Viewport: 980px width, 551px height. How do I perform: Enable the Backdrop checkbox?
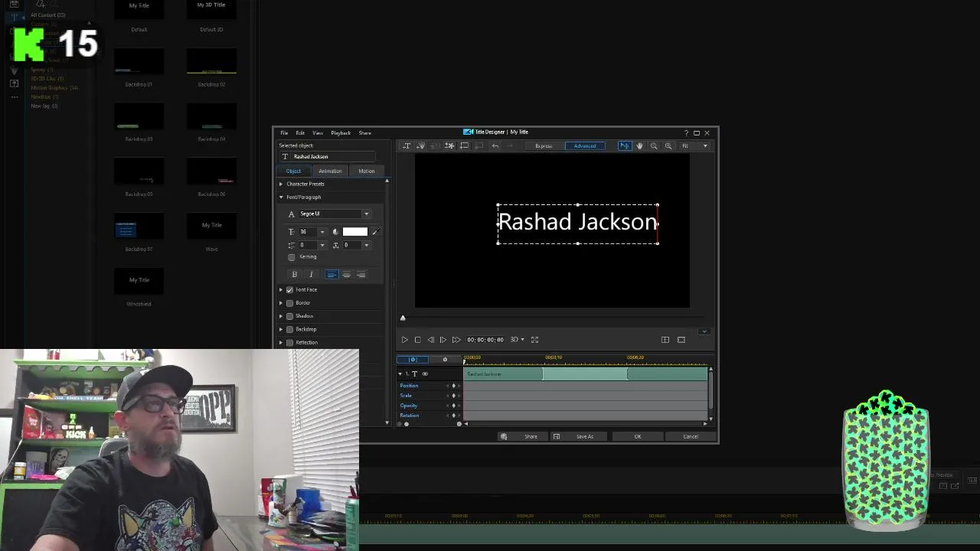coord(289,329)
